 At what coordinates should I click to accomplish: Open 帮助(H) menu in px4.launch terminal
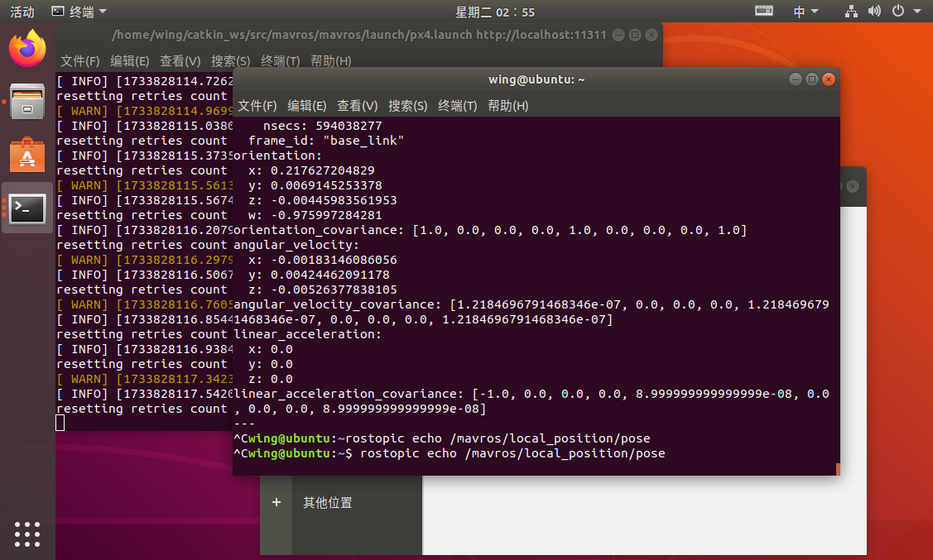[331, 60]
